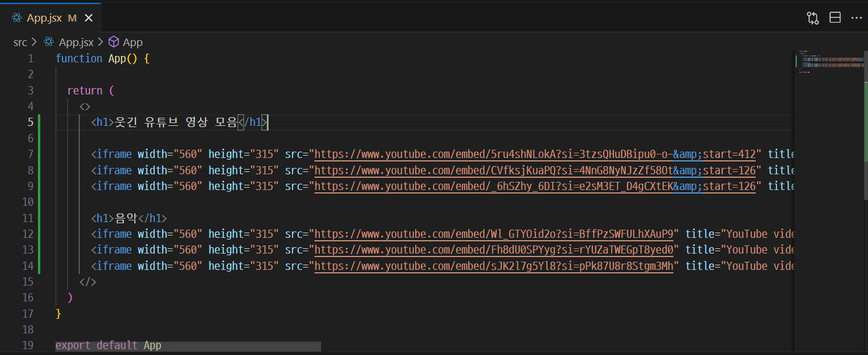Image resolution: width=868 pixels, height=355 pixels.
Task: Follow the YouTube embed link 5ru4shNLokA
Action: [x=537, y=154]
